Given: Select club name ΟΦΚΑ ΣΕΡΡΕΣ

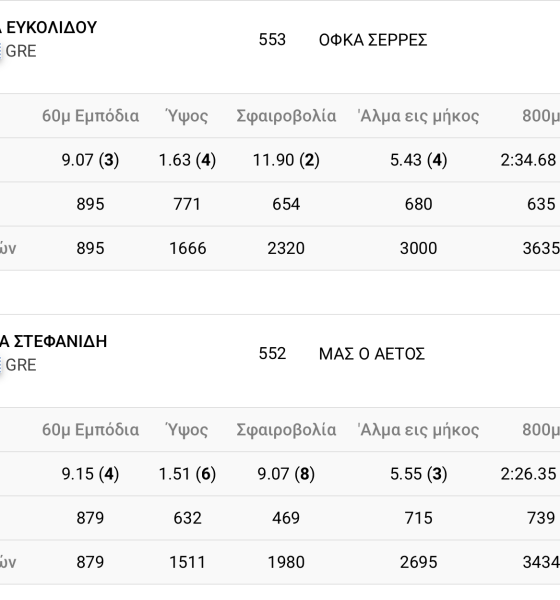Looking at the screenshot, I should (x=373, y=40).
